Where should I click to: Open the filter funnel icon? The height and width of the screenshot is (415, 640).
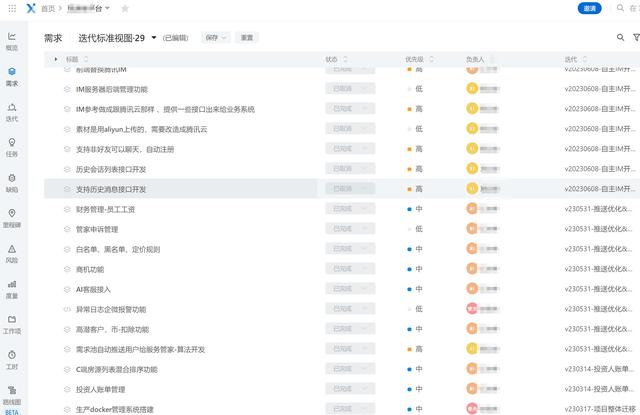(x=636, y=38)
